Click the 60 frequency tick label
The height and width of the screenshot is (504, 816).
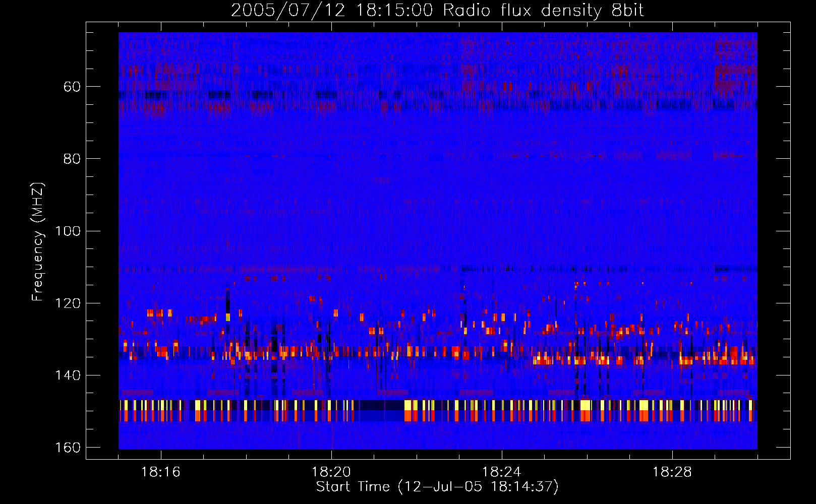click(72, 87)
